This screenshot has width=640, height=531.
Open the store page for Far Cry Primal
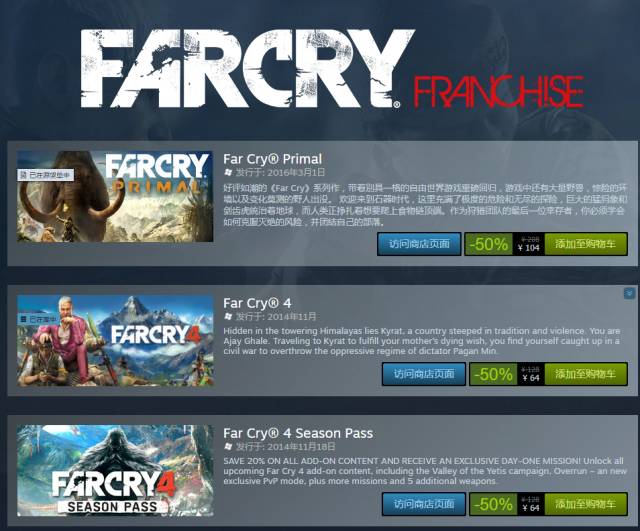(x=419, y=244)
